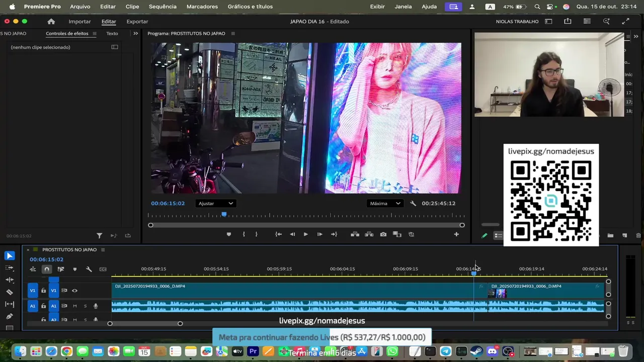Play the sequence in Program Monitor
Image resolution: width=644 pixels, height=362 pixels.
(x=305, y=234)
